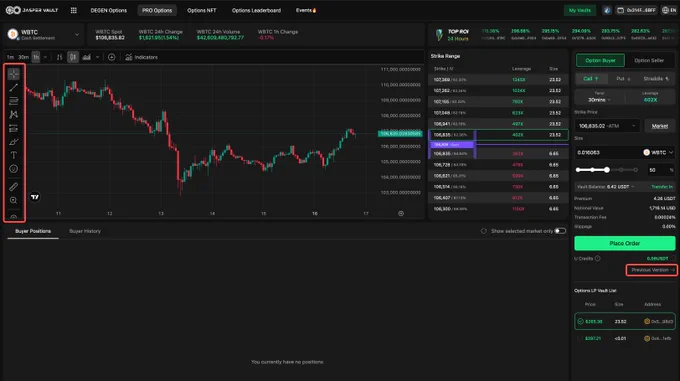680x381 pixels.
Task: Open chart settings gear icon
Action: coord(401,213)
